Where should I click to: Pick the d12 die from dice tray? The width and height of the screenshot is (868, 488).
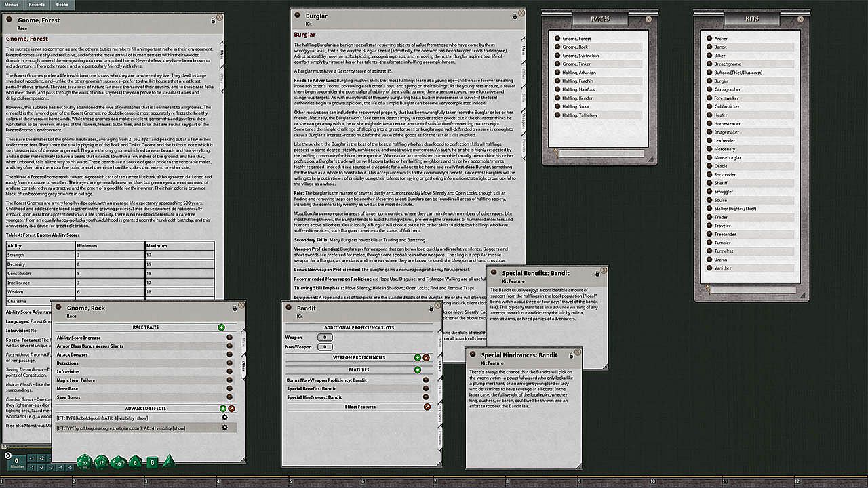point(100,462)
